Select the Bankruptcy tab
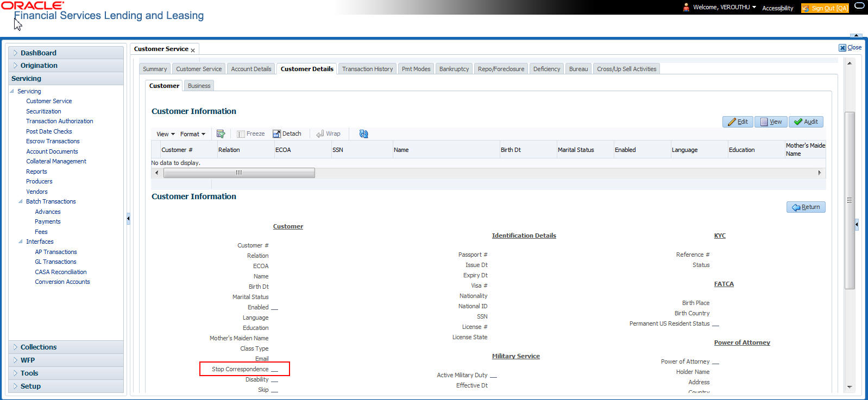The height and width of the screenshot is (400, 868). (454, 69)
